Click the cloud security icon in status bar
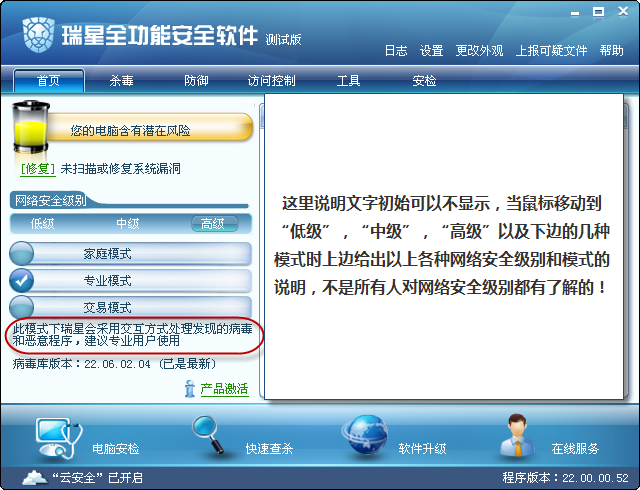The height and width of the screenshot is (490, 640). tap(35, 478)
